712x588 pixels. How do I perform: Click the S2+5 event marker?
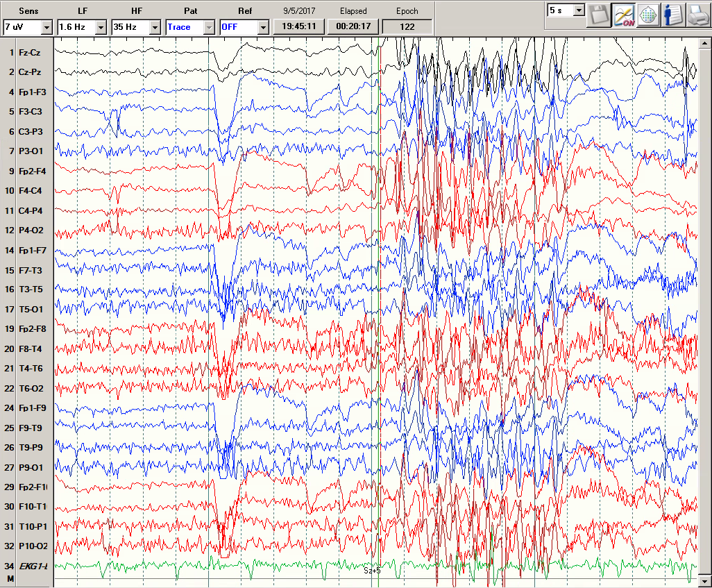[372, 571]
